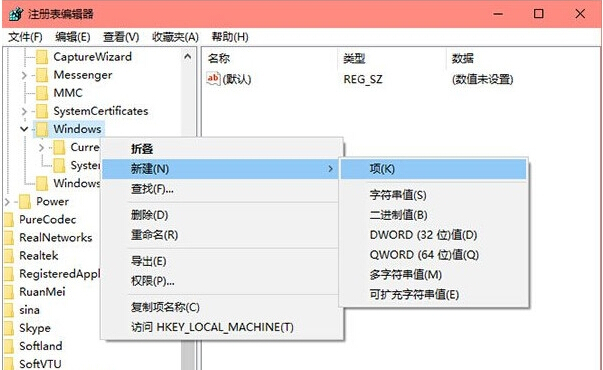Select the CaptureWizard key
The image size is (603, 370).
[92, 57]
